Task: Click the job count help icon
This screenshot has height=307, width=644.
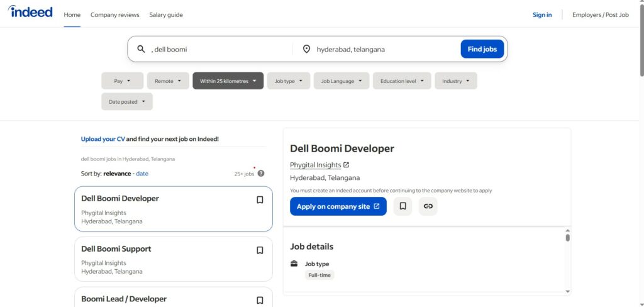Action: 261,174
